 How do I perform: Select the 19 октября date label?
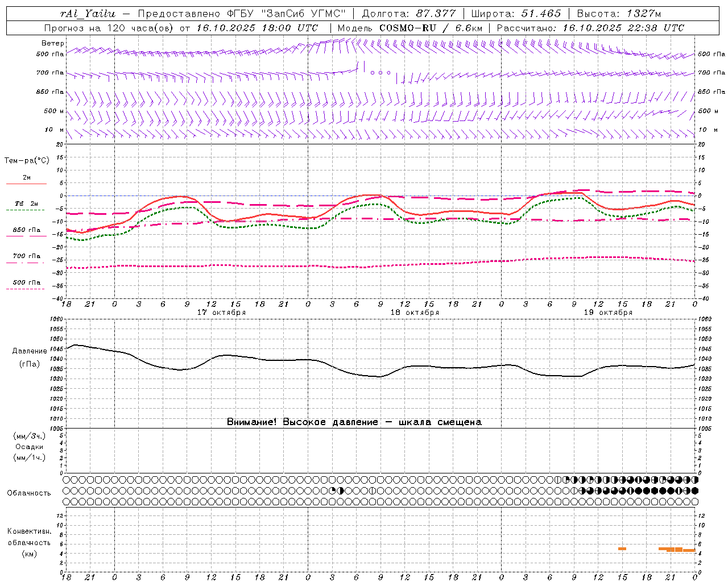[x=608, y=313]
